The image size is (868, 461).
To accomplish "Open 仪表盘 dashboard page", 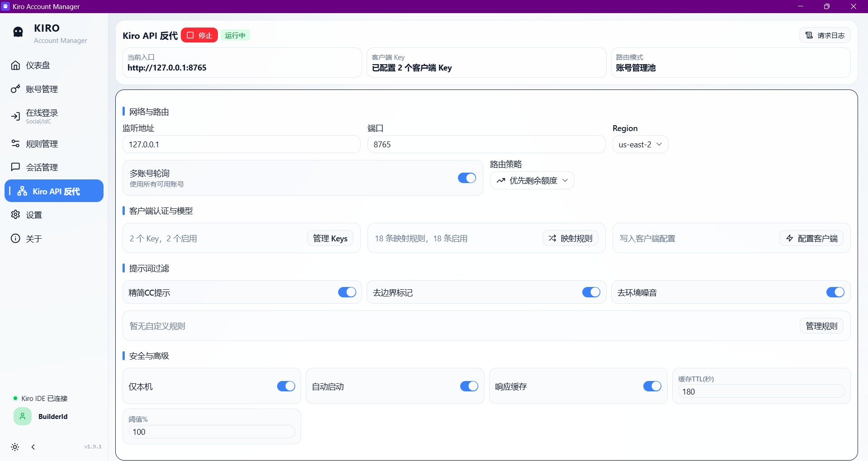I will pos(54,65).
